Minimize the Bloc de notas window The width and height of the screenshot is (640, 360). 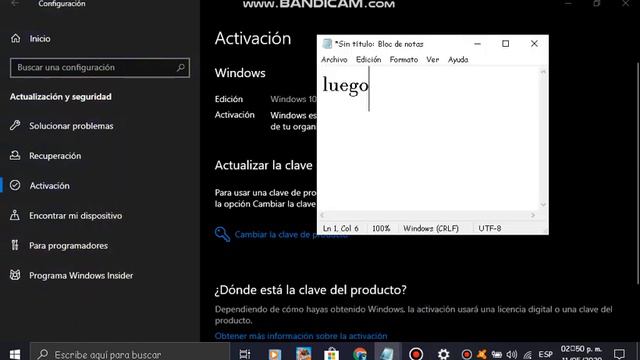[x=477, y=44]
